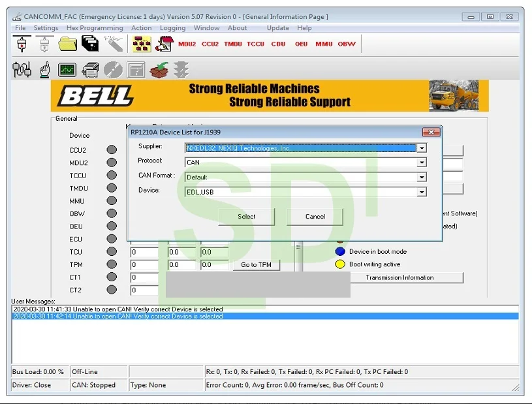Open the Hex Programming menu
Image resolution: width=532 pixels, height=404 pixels.
[x=94, y=27]
